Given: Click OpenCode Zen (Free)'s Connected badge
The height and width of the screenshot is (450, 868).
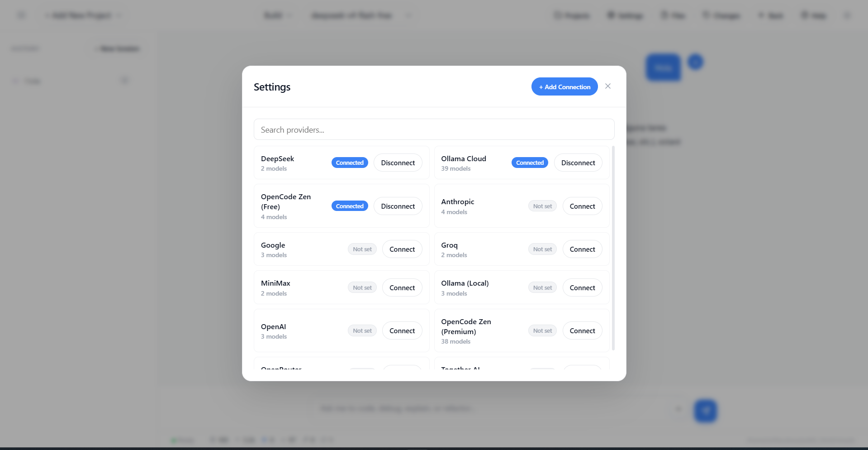Looking at the screenshot, I should [350, 206].
